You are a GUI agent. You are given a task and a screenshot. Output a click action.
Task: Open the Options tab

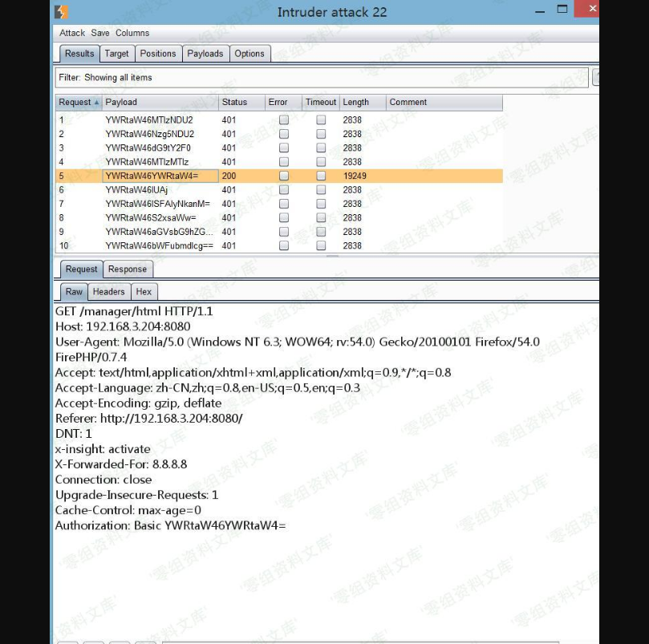[x=249, y=54]
